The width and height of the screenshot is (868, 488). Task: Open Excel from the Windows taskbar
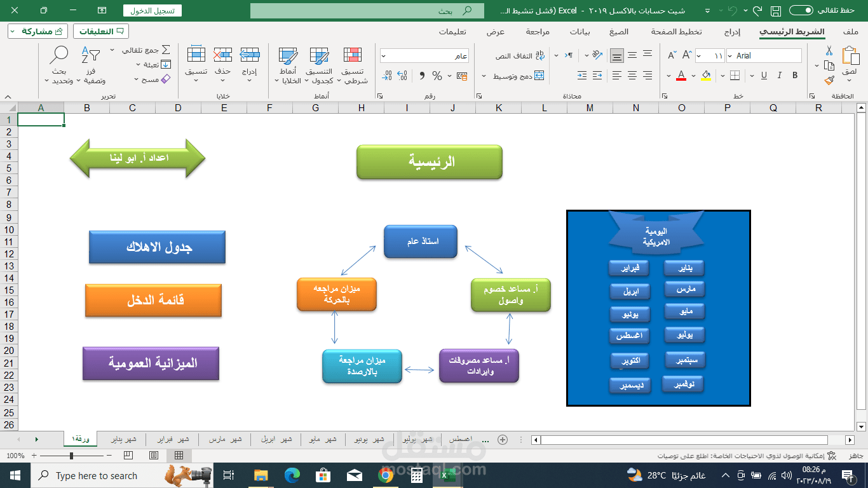(x=447, y=475)
